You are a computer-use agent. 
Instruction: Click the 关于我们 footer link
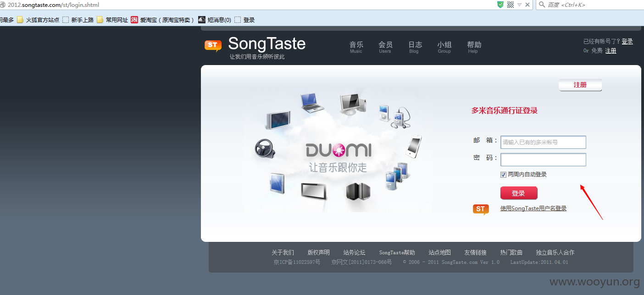(x=283, y=252)
